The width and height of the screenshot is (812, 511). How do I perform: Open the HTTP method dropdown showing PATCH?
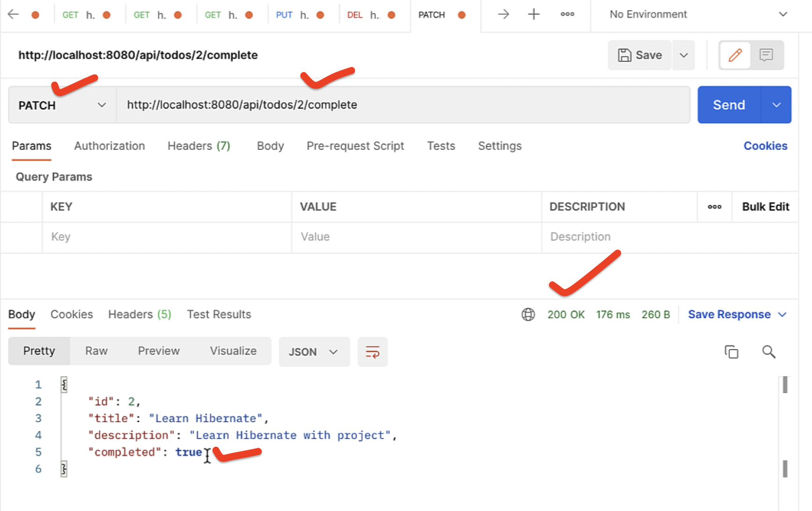click(x=61, y=105)
